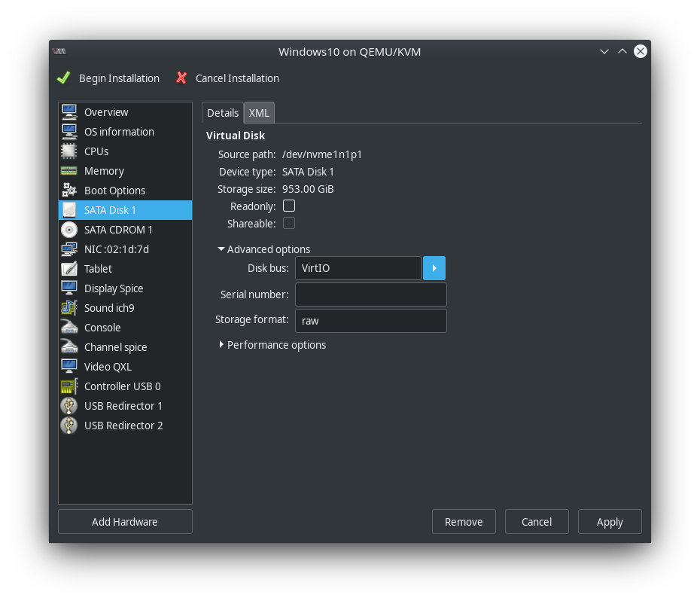The height and width of the screenshot is (601, 700).
Task: Select the USB Redirector 1 icon
Action: (x=69, y=406)
